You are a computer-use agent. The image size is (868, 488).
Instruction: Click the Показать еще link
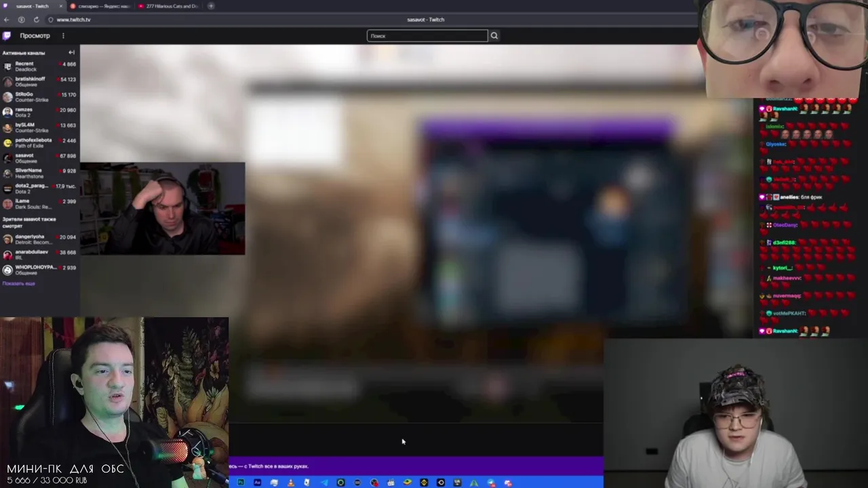(x=18, y=283)
